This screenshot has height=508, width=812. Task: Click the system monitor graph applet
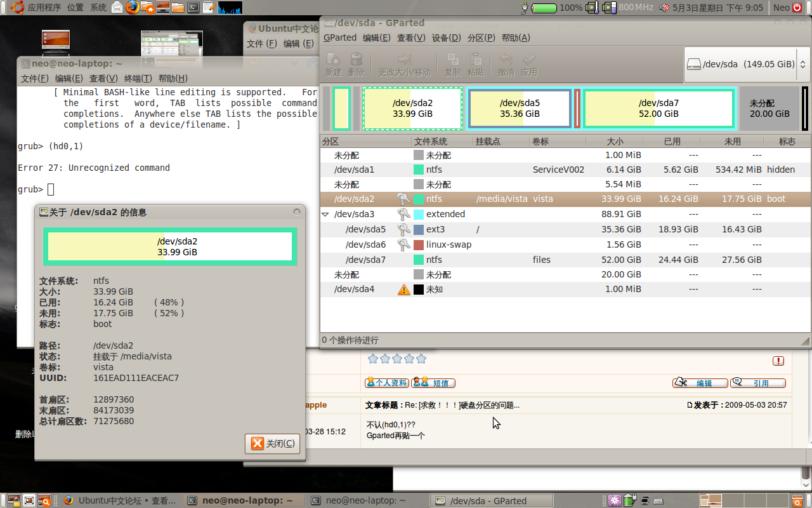[x=230, y=8]
